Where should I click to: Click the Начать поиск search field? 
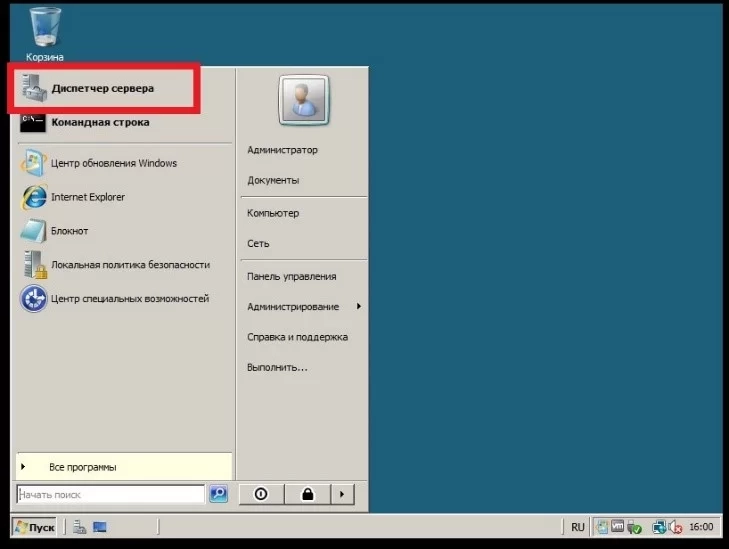pos(111,495)
